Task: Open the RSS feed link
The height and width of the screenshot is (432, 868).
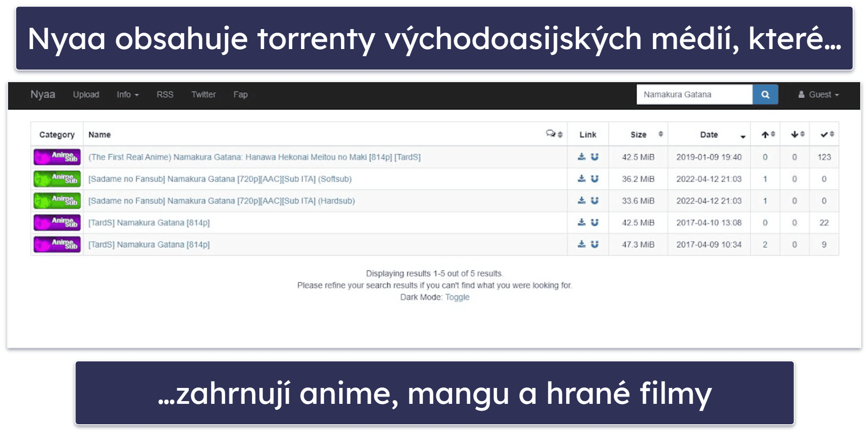Action: pos(165,94)
